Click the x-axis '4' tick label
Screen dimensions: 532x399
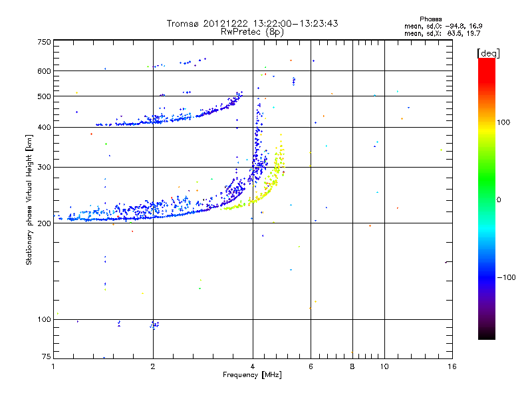click(x=253, y=366)
